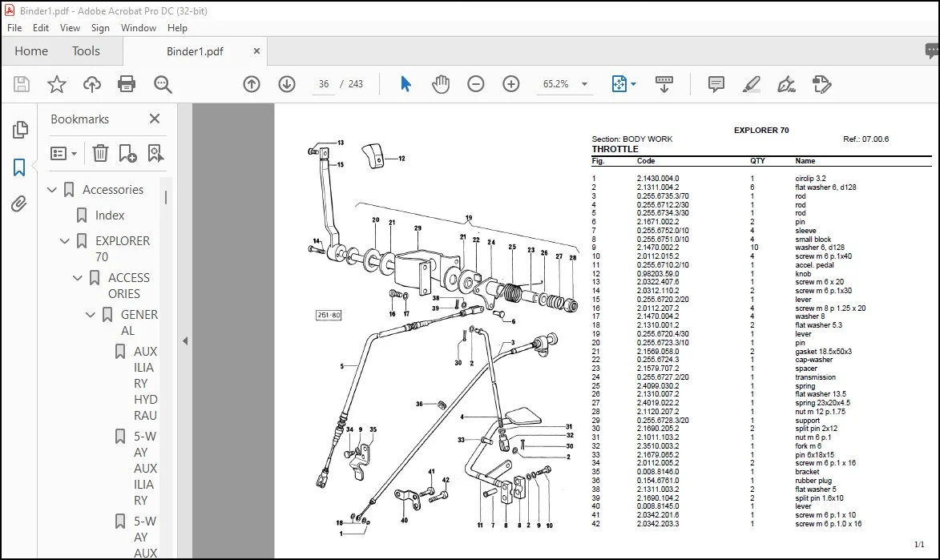Open the Help menu
Screen dimensions: 940x560
177,27
